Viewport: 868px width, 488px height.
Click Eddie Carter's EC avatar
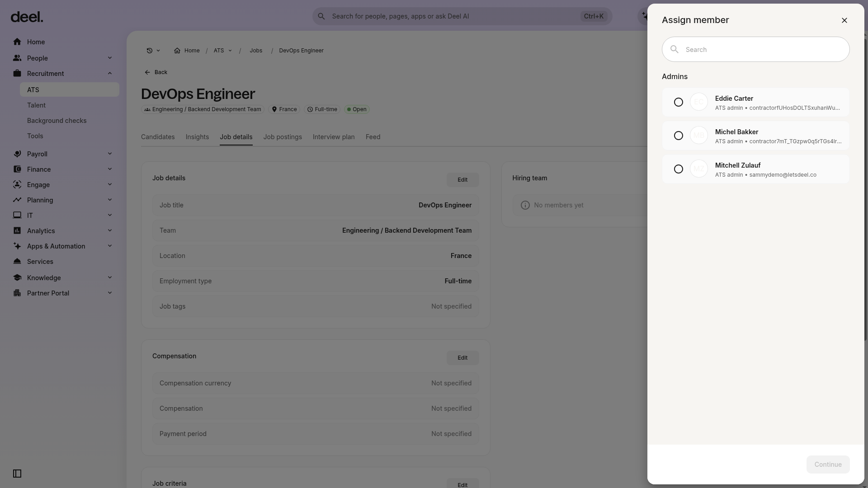coord(698,102)
